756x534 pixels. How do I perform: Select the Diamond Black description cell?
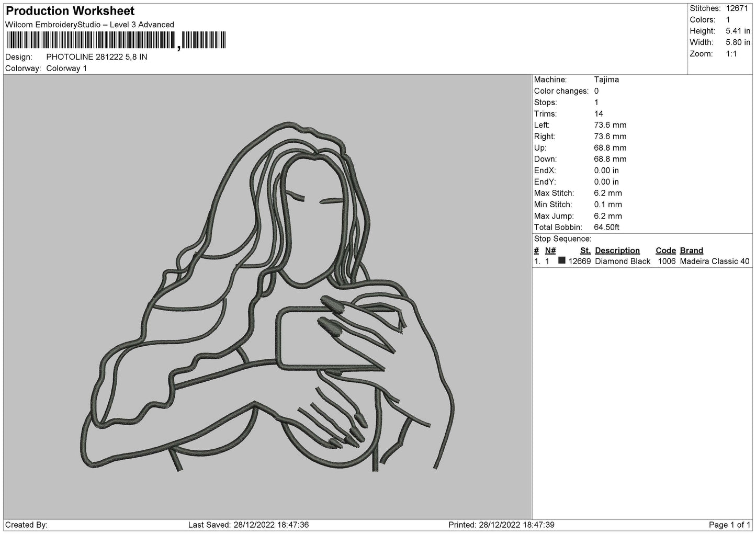(x=623, y=262)
